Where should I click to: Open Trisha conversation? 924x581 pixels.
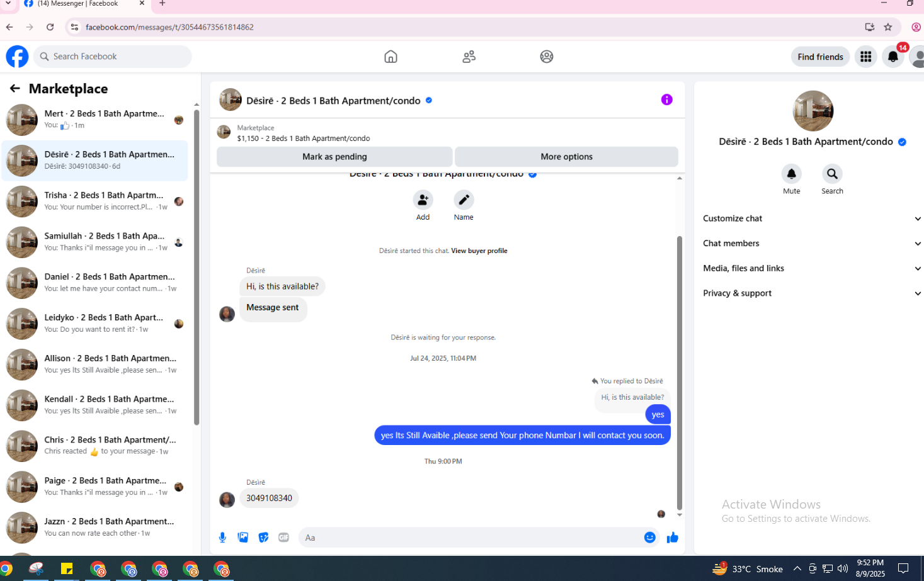coord(94,201)
